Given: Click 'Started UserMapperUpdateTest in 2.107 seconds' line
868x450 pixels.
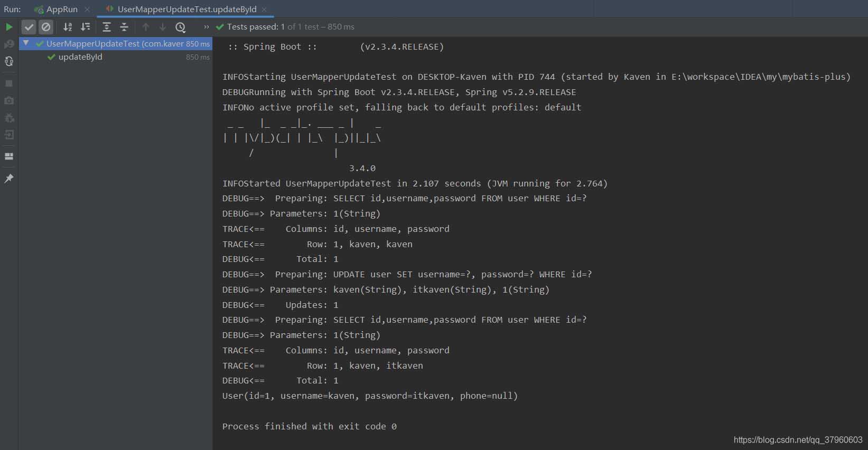Looking at the screenshot, I should [415, 183].
